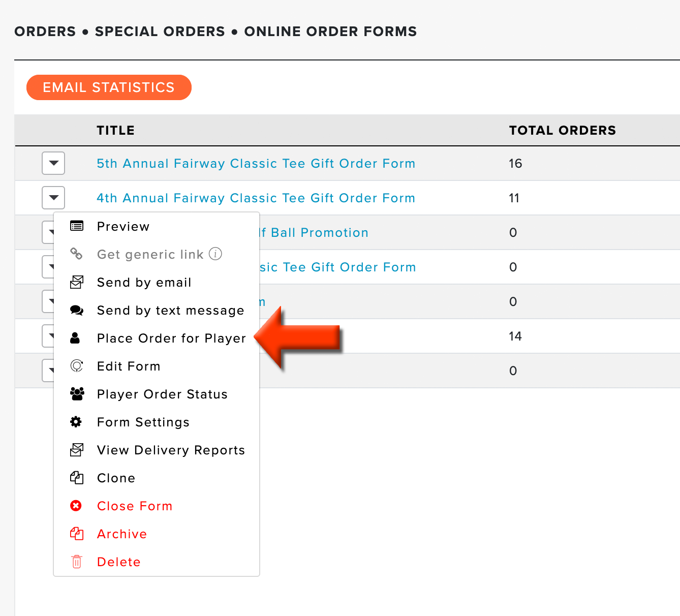Open 5th Annual Fairway Classic Tee Gift link

(x=256, y=163)
